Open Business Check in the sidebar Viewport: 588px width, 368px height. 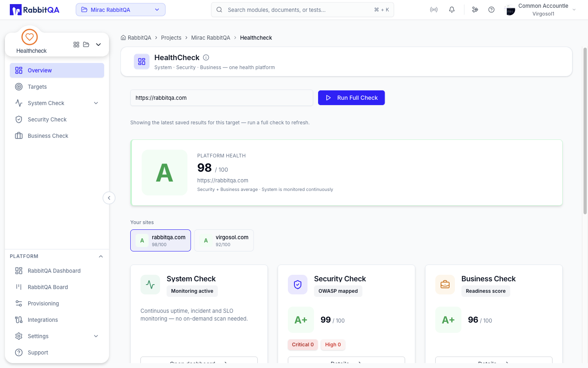57,136
